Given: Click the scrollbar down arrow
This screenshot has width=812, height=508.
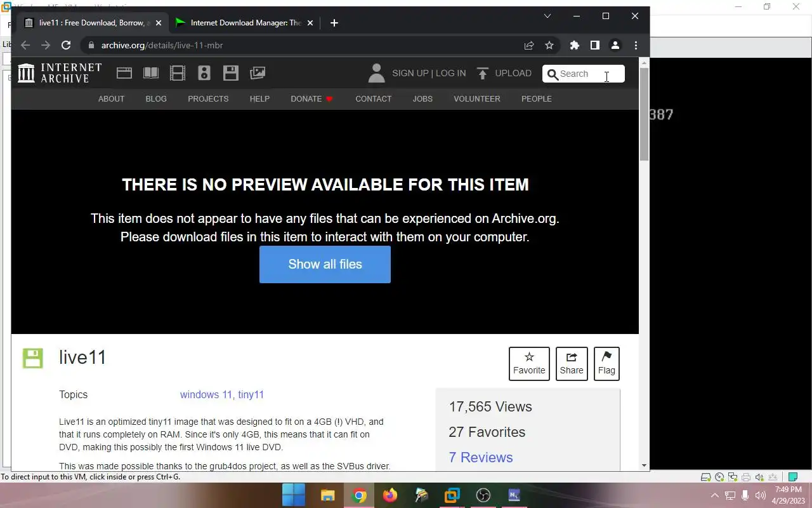Looking at the screenshot, I should pos(644,465).
